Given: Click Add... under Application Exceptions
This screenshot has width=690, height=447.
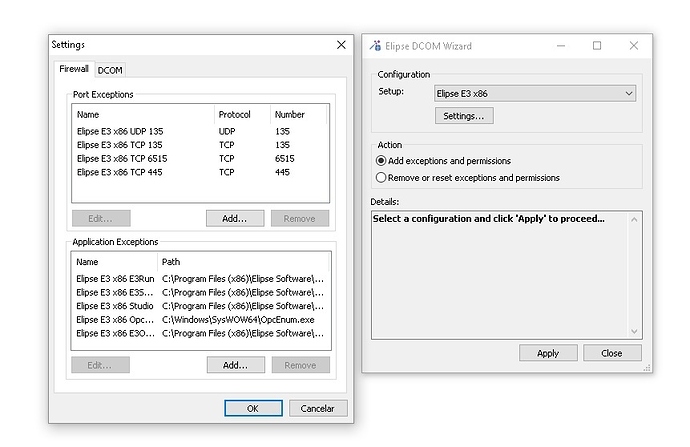Looking at the screenshot, I should tap(235, 365).
